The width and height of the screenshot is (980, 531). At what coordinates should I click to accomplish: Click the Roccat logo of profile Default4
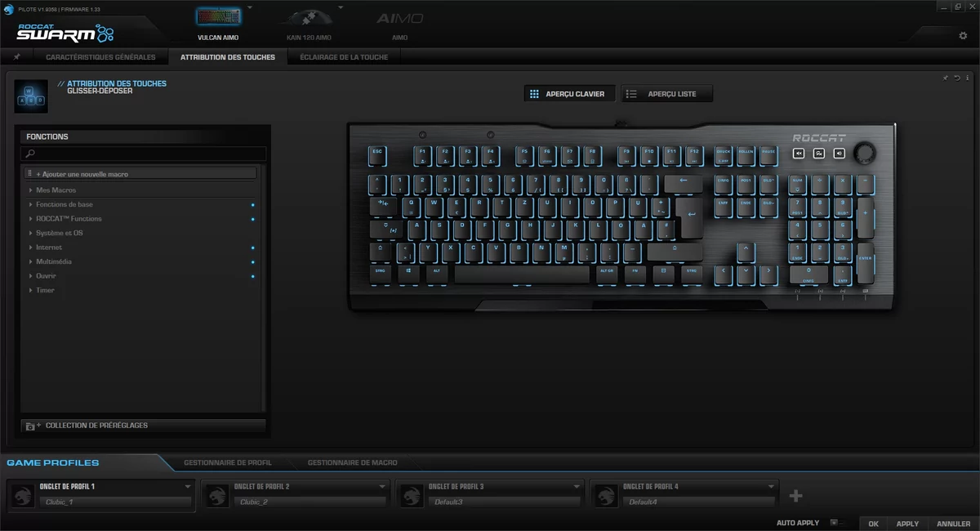605,495
